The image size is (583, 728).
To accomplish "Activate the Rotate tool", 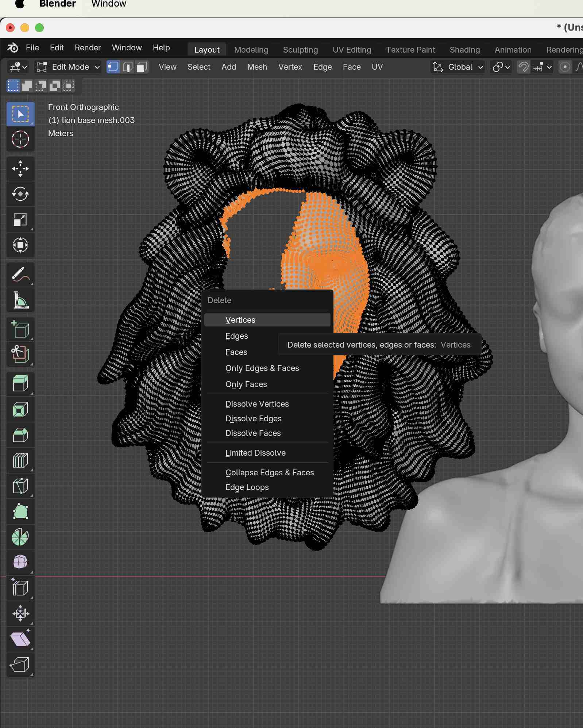I will click(20, 194).
